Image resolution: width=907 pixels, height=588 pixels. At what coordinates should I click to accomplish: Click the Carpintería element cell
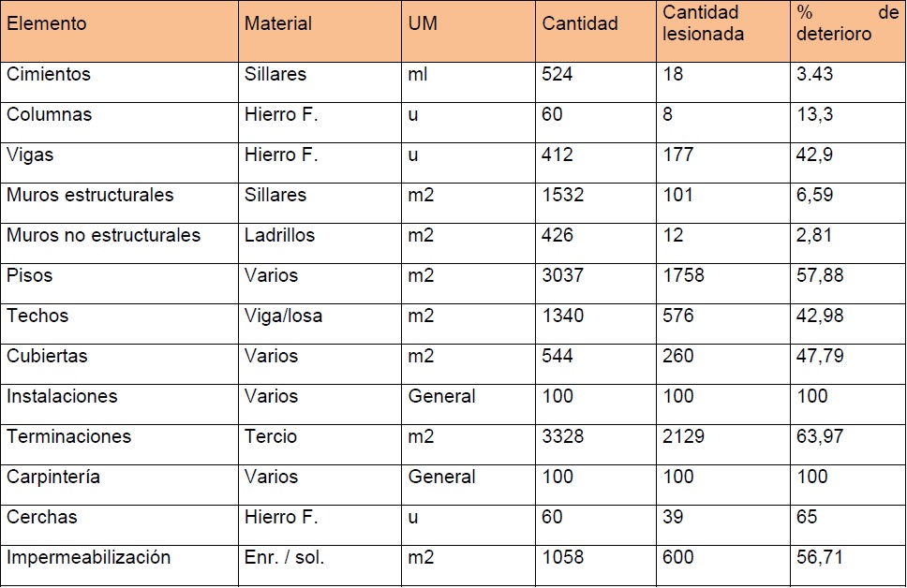coord(56,477)
